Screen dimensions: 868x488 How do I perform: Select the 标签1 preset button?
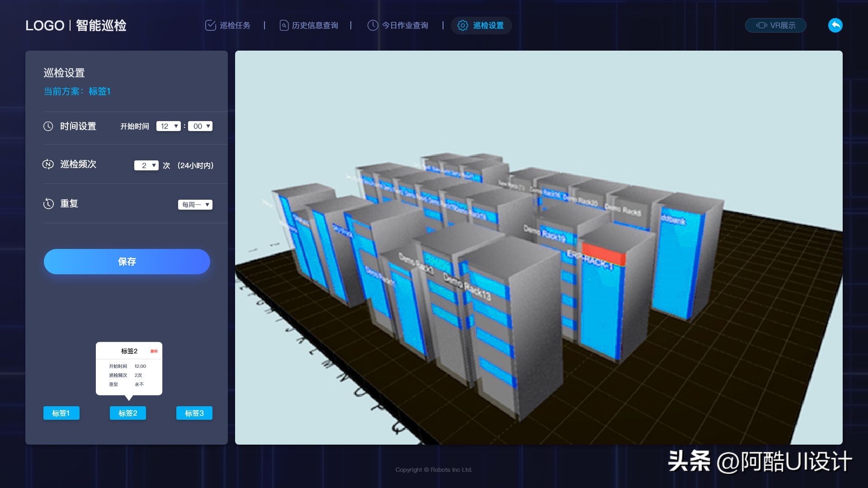[x=61, y=413]
